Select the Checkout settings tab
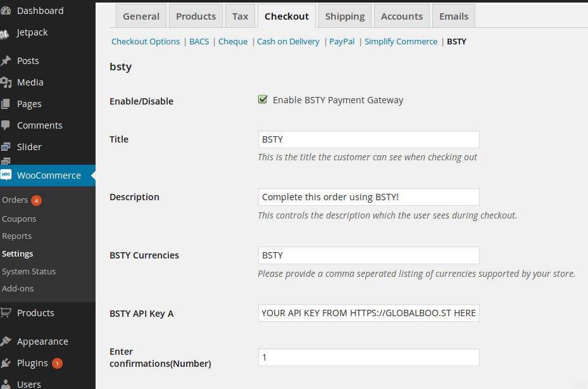The width and height of the screenshot is (588, 389). (x=287, y=16)
